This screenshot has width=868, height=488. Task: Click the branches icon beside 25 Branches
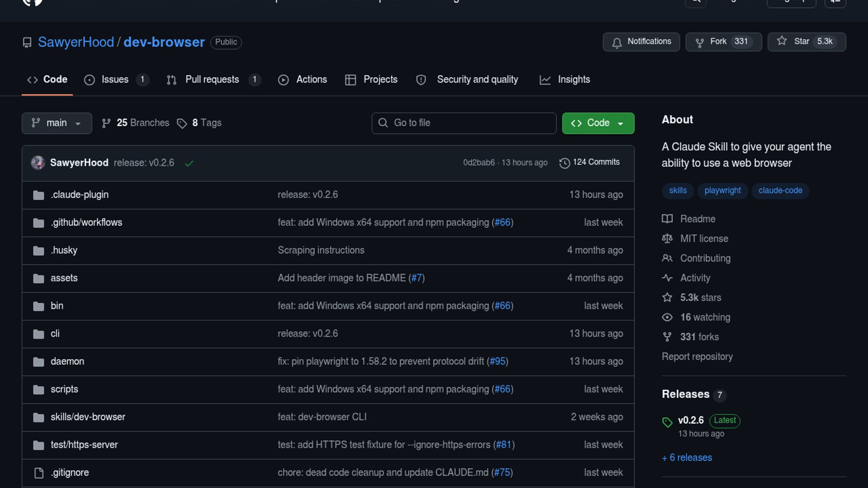[106, 123]
